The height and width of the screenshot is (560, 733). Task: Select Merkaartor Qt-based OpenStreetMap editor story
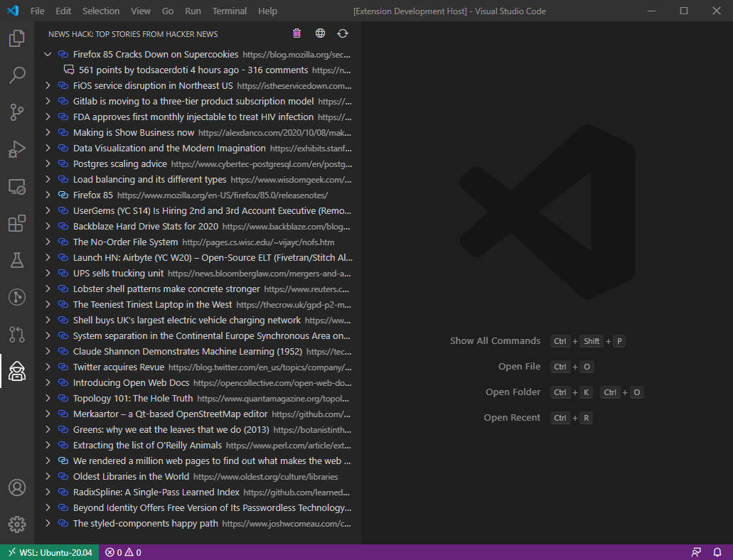[x=197, y=414]
